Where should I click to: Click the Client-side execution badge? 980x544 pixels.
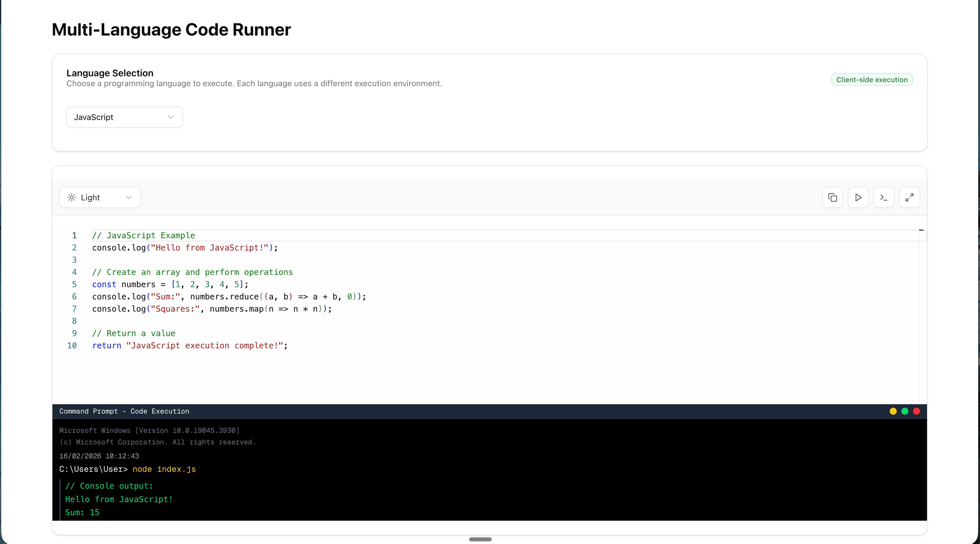click(x=872, y=80)
